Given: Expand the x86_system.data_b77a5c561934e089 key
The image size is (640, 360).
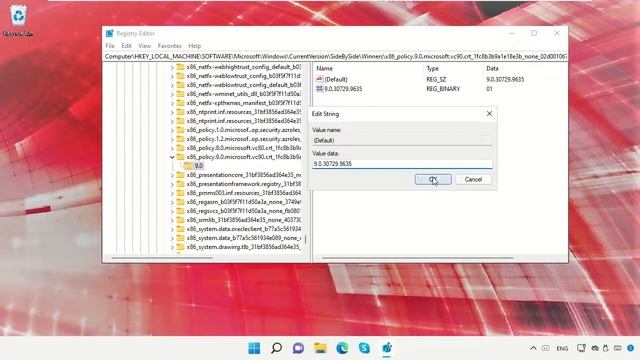Looking at the screenshot, I should click(172, 238).
